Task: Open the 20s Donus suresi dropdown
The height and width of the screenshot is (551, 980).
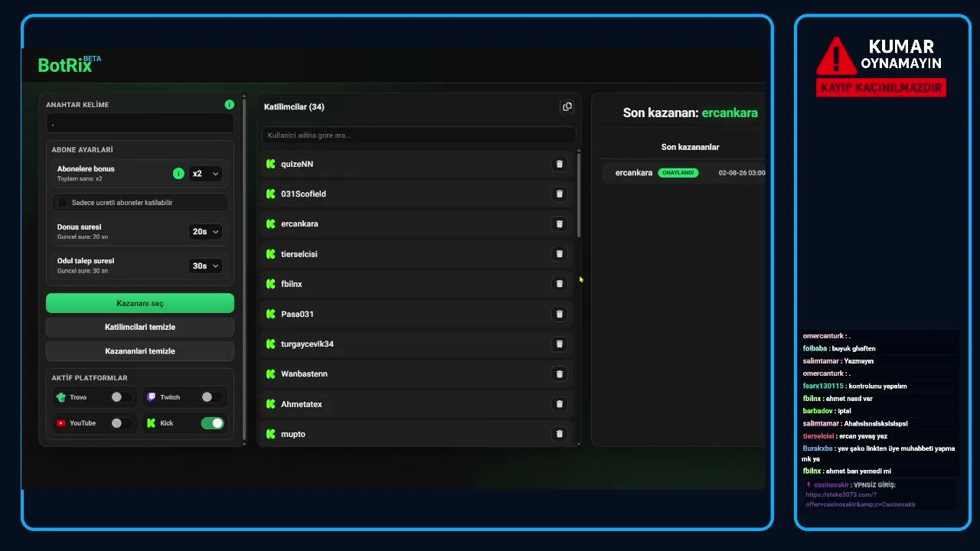Action: [205, 231]
